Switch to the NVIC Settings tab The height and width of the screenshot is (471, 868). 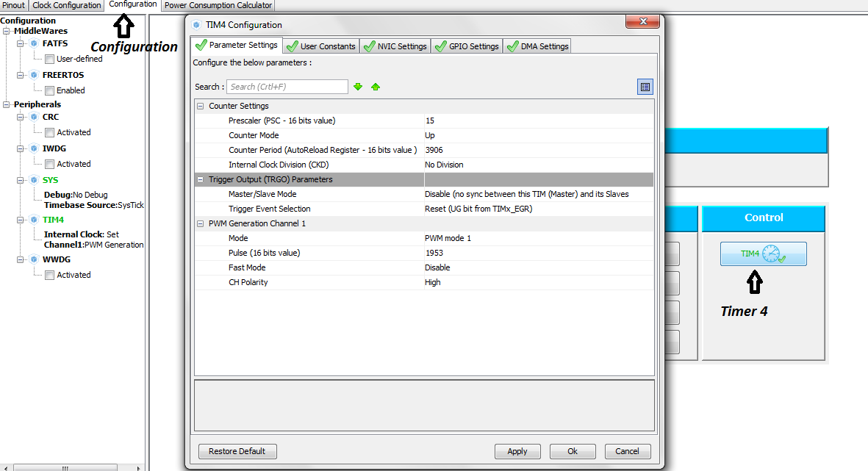[395, 46]
